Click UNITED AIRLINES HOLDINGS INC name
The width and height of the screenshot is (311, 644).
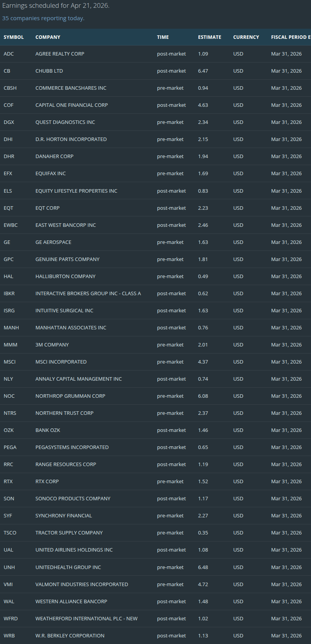click(x=74, y=550)
